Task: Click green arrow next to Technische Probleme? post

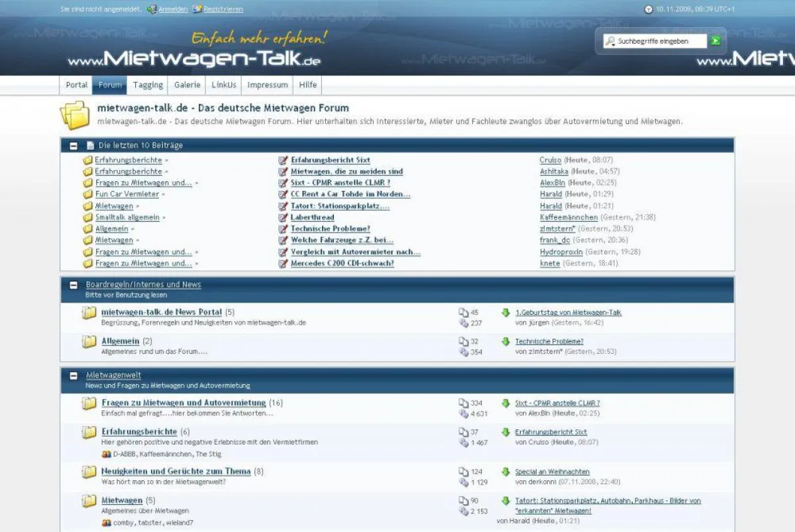Action: coord(505,342)
